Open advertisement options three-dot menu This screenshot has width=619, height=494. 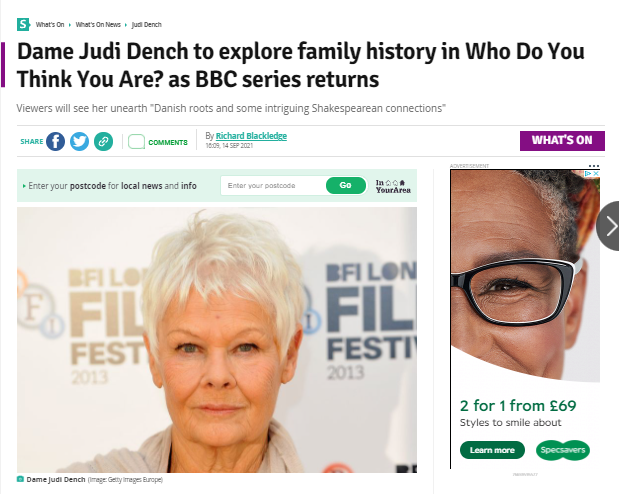(x=594, y=166)
